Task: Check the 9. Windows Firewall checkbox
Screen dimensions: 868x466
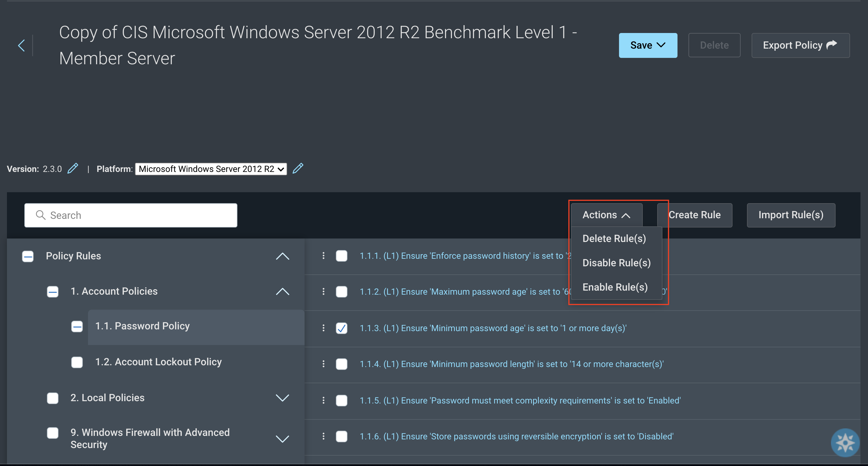Action: point(53,433)
